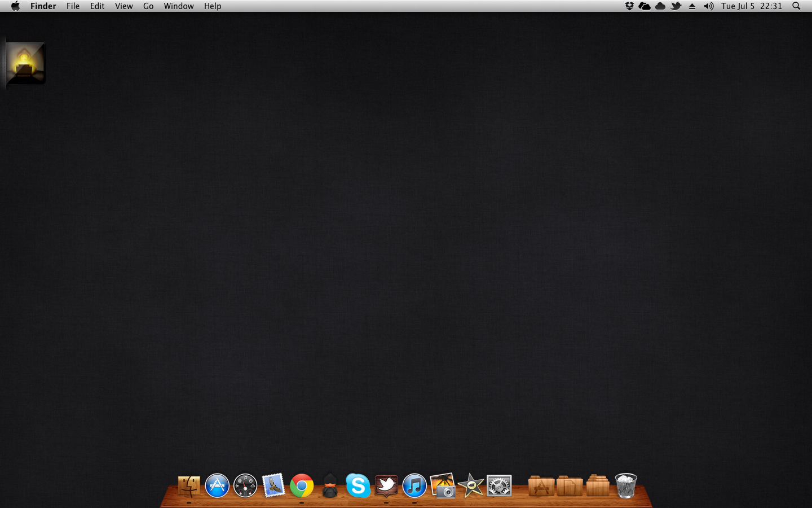Click the Dropbox menu bar icon
812x508 pixels.
(x=629, y=6)
